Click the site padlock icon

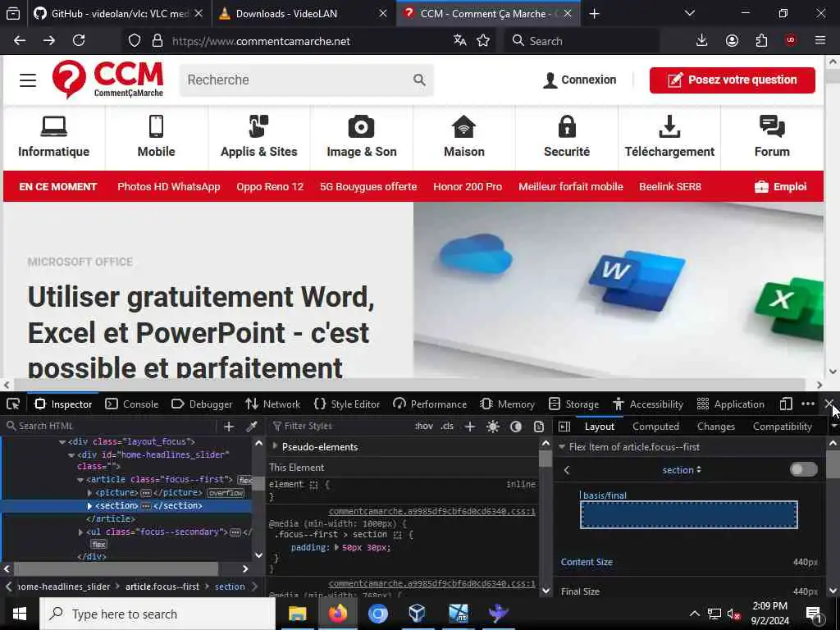coord(157,41)
